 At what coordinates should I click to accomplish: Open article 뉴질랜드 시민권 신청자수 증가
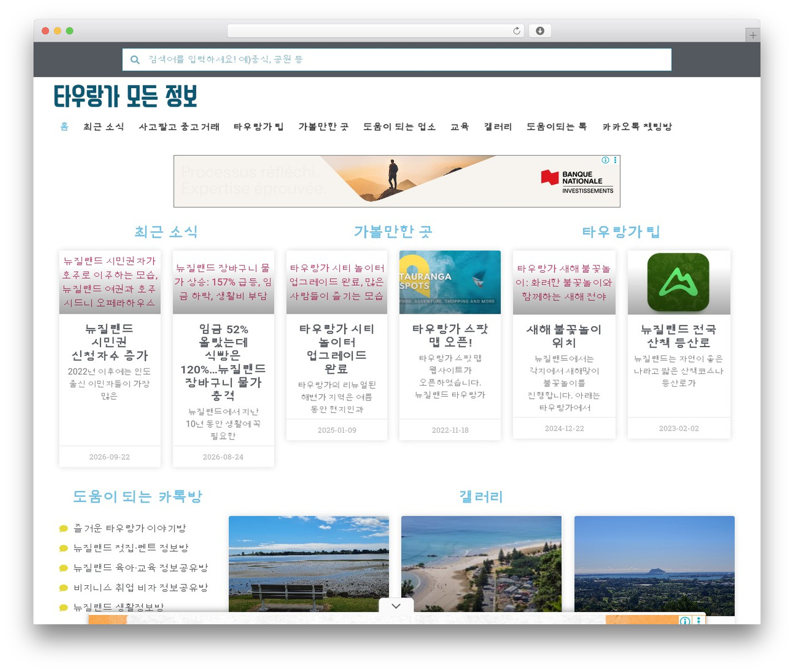pyautogui.click(x=110, y=342)
